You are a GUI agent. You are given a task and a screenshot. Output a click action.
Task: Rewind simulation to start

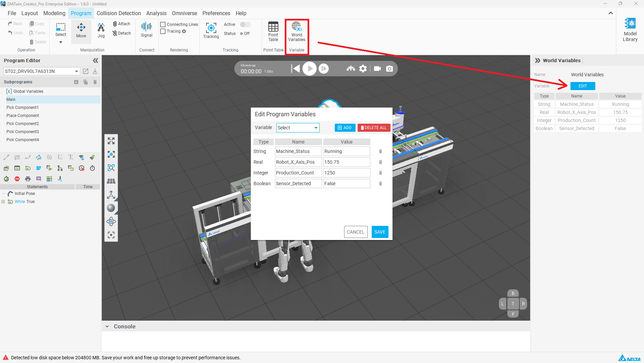pyautogui.click(x=295, y=69)
